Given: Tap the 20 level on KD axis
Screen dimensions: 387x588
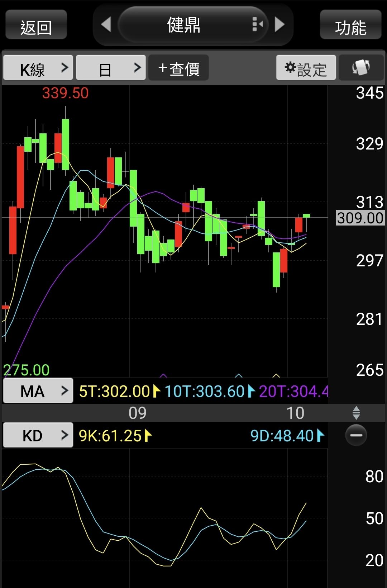Looking at the screenshot, I should point(374,560).
